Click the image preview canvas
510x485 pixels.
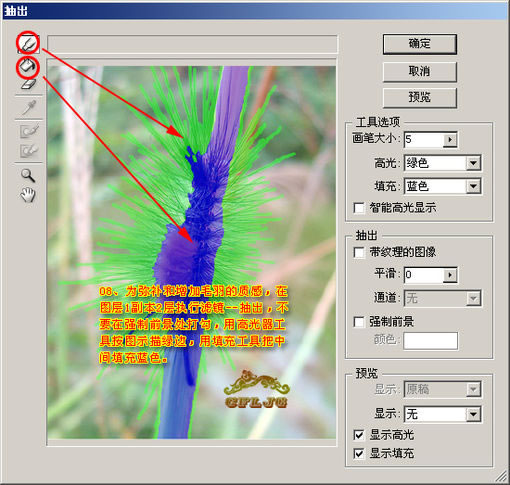[x=191, y=252]
